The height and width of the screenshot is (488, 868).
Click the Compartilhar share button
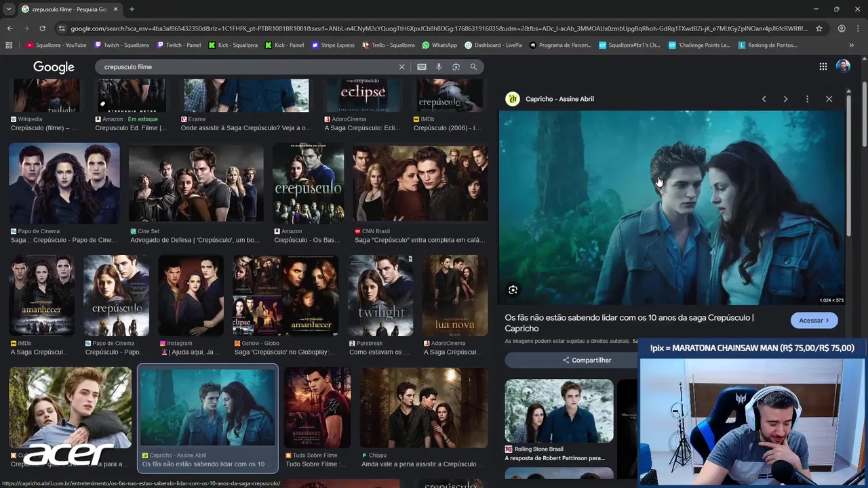pos(587,361)
